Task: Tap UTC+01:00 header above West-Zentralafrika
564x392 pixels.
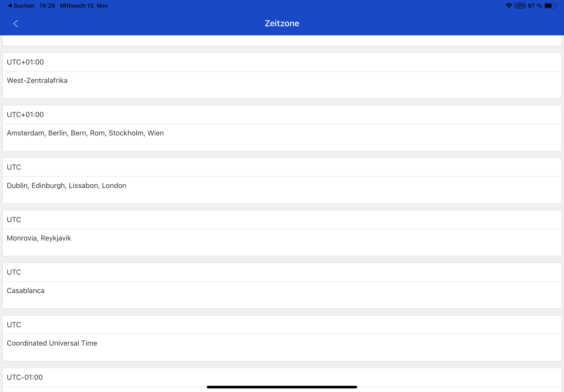Action: click(25, 62)
